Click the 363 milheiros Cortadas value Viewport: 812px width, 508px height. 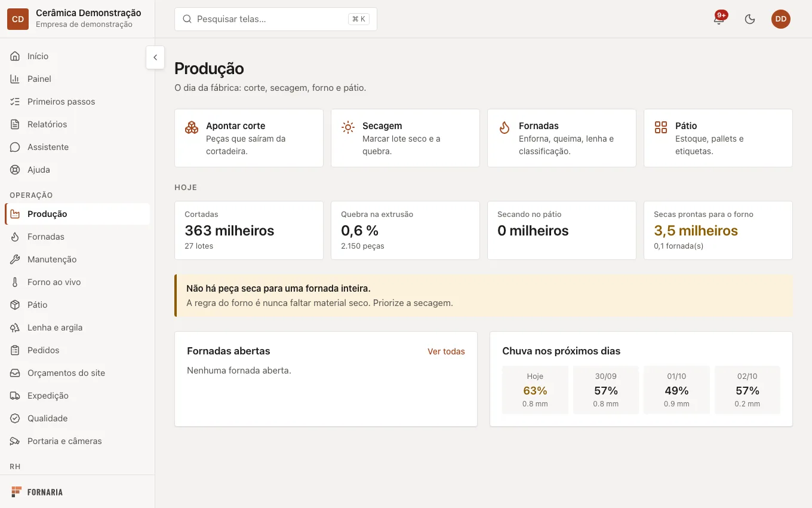point(229,231)
